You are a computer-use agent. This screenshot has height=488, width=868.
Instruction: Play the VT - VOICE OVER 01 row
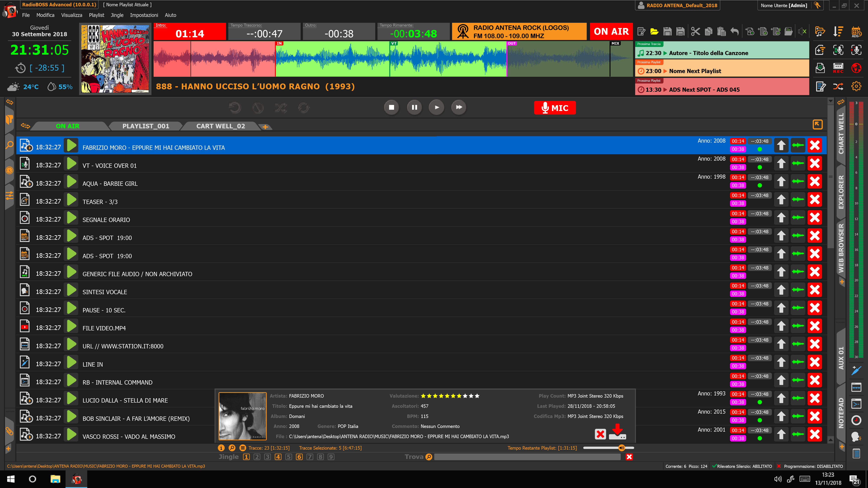pos(71,163)
